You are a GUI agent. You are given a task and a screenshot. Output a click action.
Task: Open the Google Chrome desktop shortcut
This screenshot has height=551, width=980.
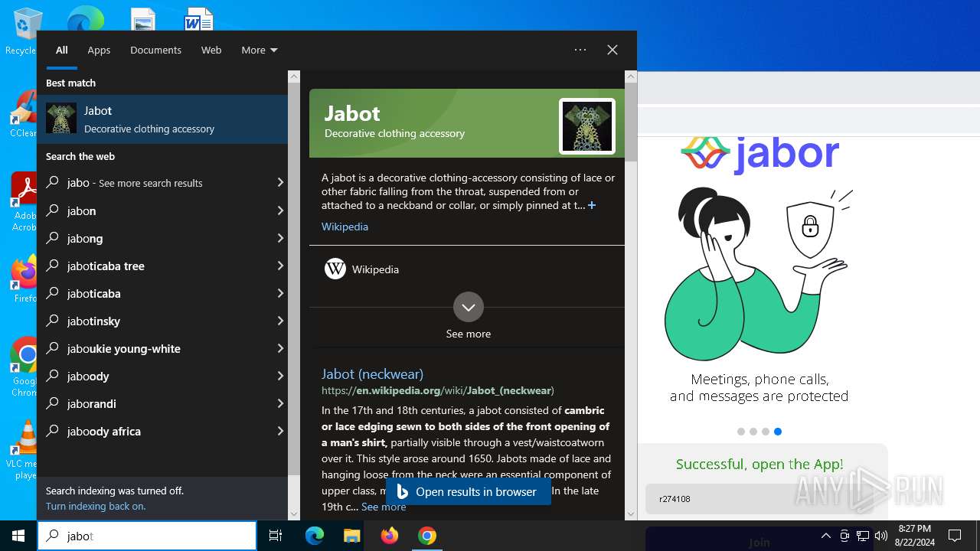(24, 367)
